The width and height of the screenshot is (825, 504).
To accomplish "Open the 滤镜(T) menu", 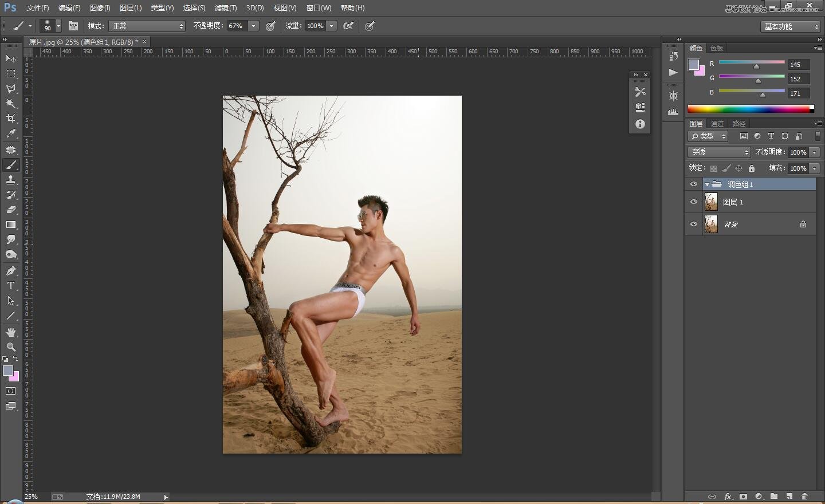I will click(225, 8).
